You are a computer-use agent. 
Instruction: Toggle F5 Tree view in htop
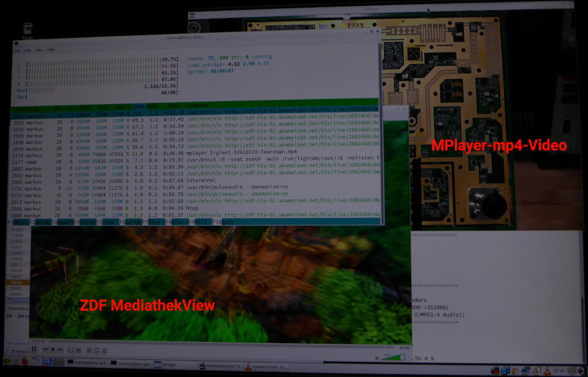coord(108,222)
